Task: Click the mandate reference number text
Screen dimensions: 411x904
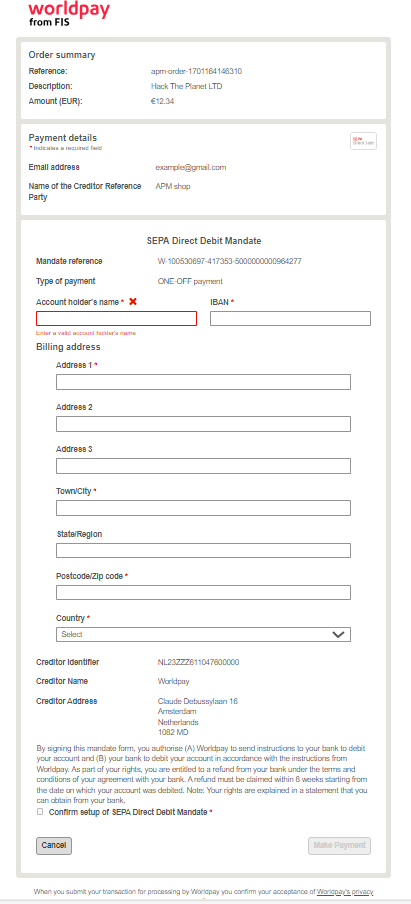Action: pos(229,261)
